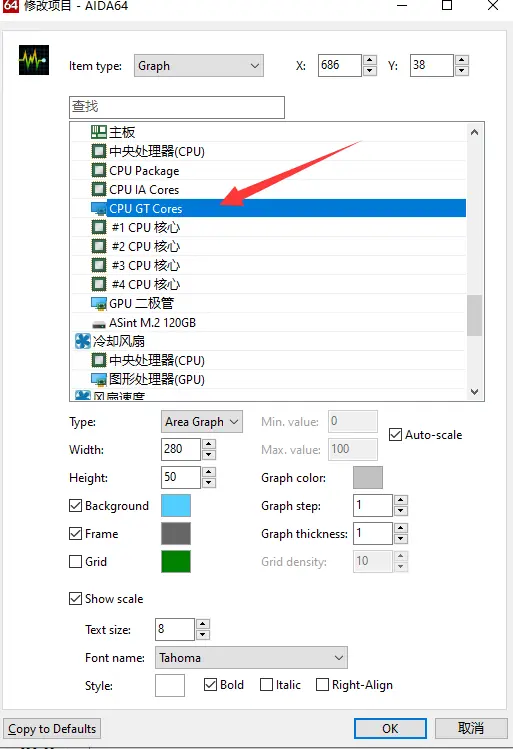Enable the Right-Align checkbox
This screenshot has width=513, height=749.
322,685
